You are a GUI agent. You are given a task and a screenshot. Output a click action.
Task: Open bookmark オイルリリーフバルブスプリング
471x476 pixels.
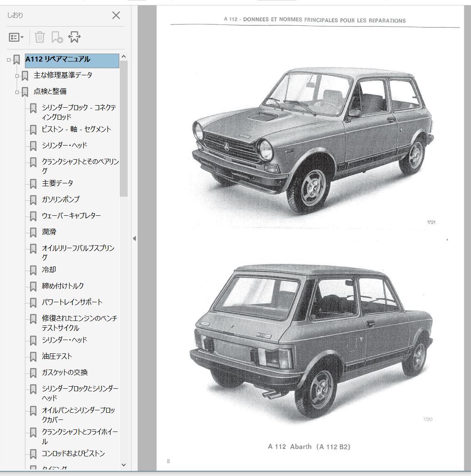pos(78,253)
